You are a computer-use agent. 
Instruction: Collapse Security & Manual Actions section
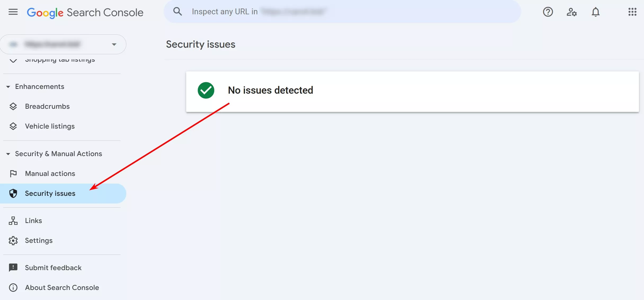pos(8,154)
